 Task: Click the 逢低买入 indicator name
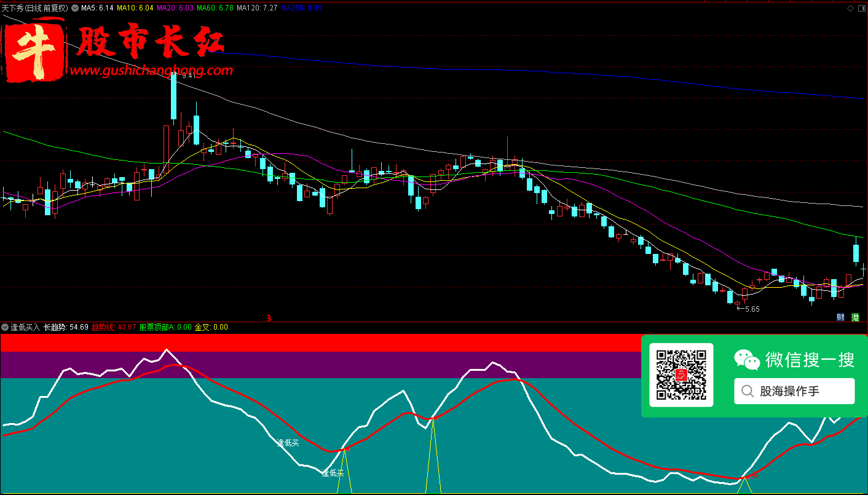(x=25, y=327)
